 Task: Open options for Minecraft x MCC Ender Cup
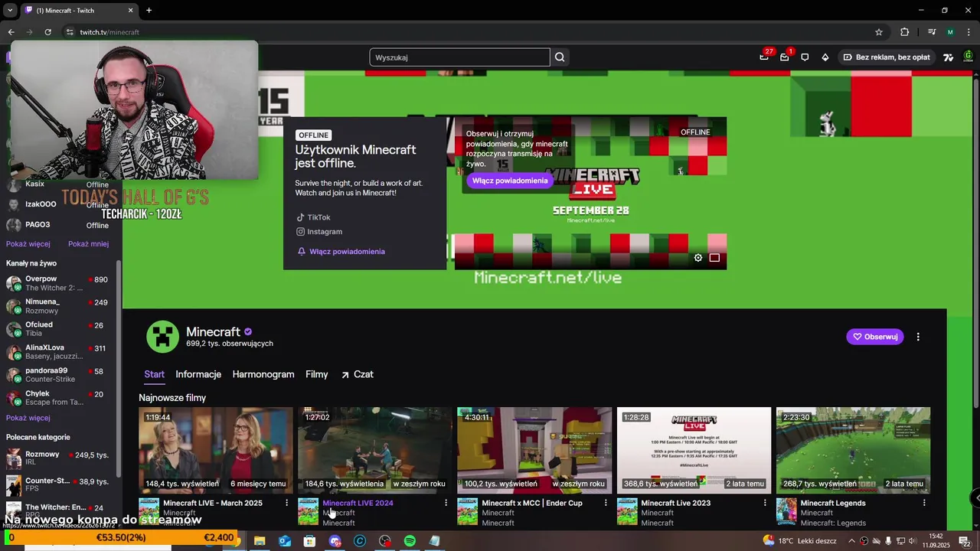[606, 503]
